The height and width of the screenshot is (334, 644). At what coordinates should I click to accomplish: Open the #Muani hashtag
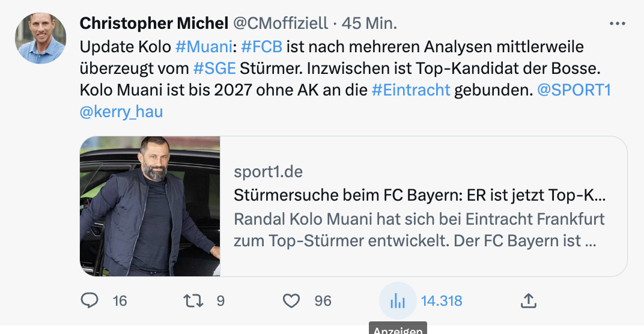[x=197, y=46]
